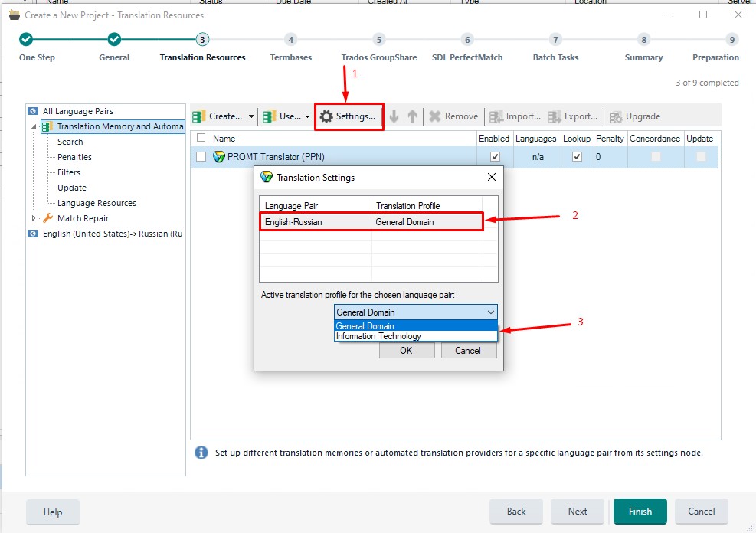The height and width of the screenshot is (533, 756).
Task: Choose General Domain from the dropdown list
Action: (x=416, y=326)
